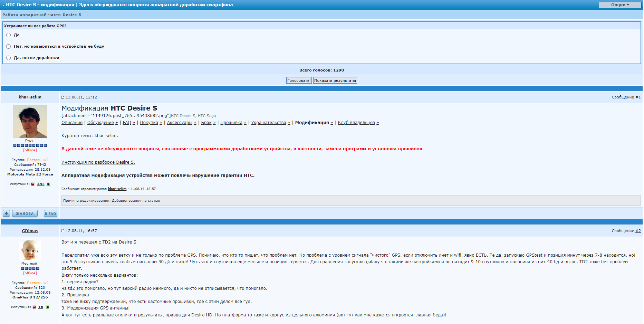Click the topic title 'HTC Desire S - модификация'
Screen dimensions: 644x324
40,5
